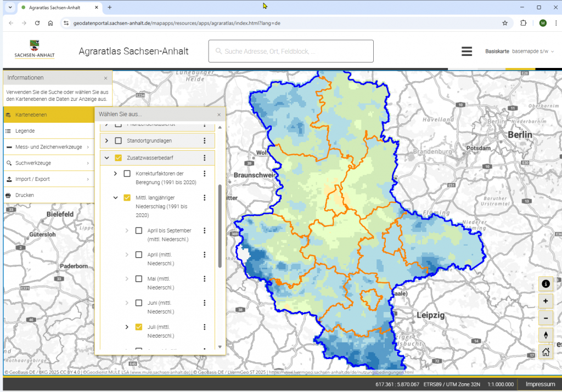The height and width of the screenshot is (392, 562).
Task: Reset map orientation with compass icon
Action: [x=546, y=335]
